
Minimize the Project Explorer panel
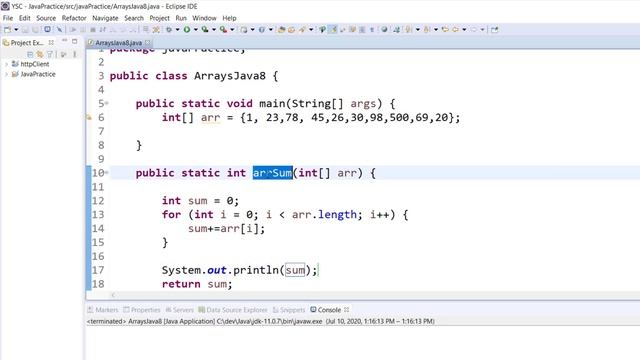point(64,41)
